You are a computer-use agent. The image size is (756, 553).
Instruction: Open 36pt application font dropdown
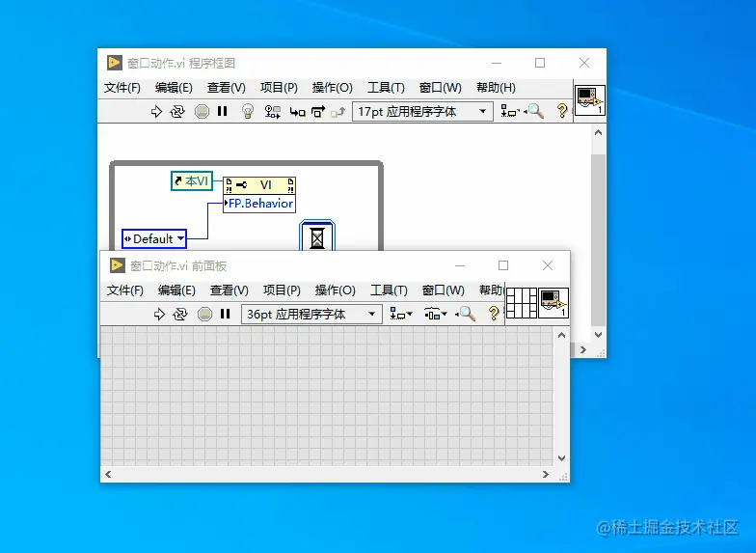[x=312, y=315]
